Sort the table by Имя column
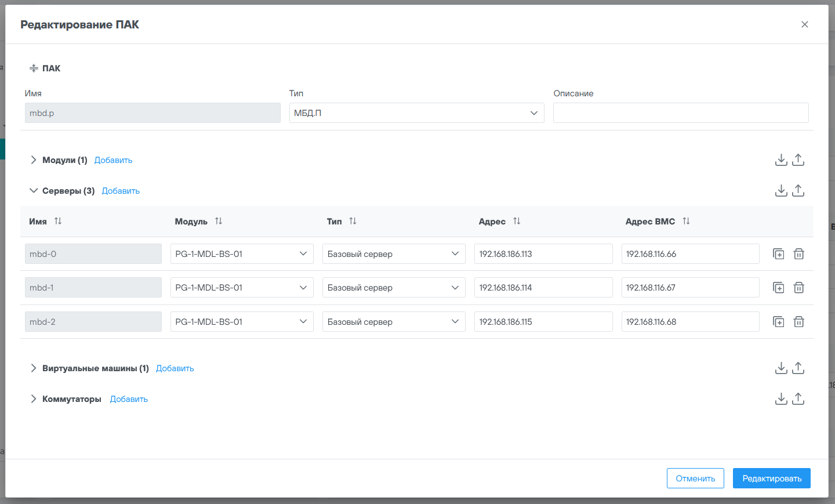The height and width of the screenshot is (504, 835). click(58, 221)
